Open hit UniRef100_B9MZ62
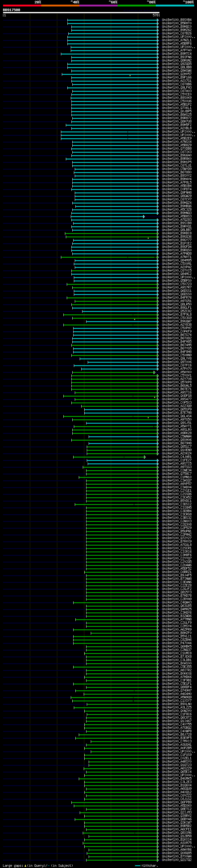The height and width of the screenshot is (868, 197). (177, 30)
